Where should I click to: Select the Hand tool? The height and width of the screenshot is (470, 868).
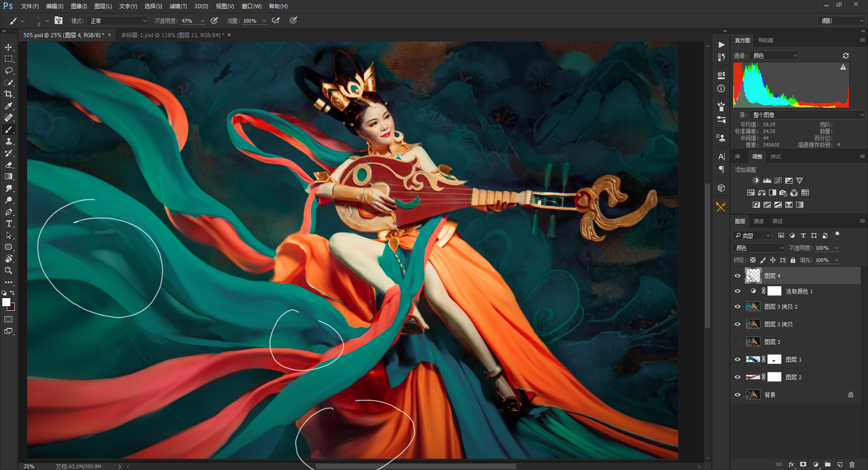[x=9, y=259]
